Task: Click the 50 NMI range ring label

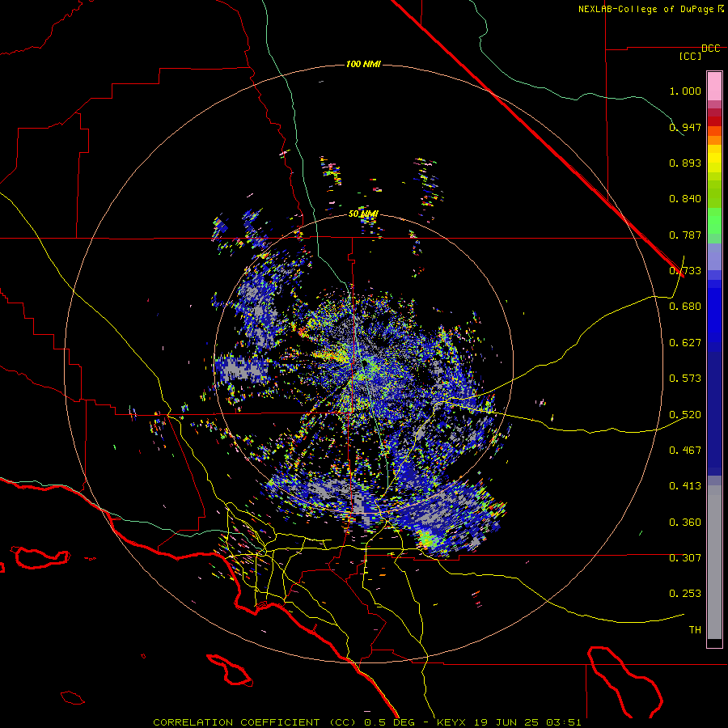Action: [x=363, y=214]
